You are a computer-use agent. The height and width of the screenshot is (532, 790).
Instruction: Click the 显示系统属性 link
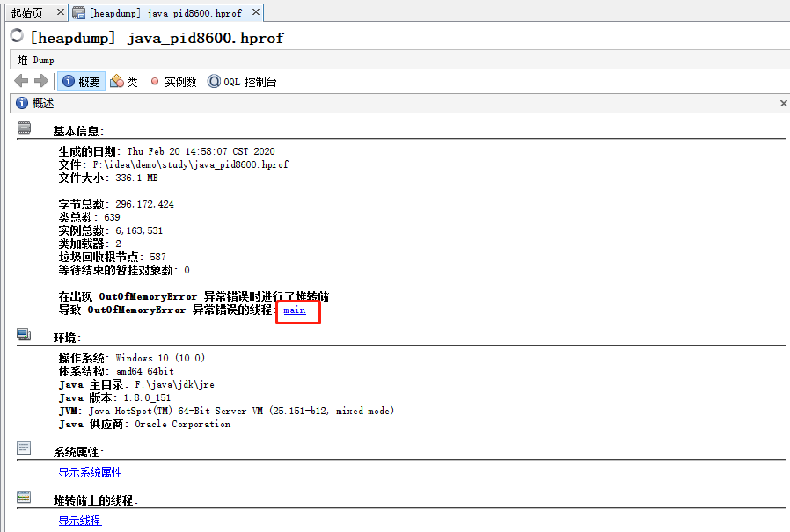click(x=91, y=472)
